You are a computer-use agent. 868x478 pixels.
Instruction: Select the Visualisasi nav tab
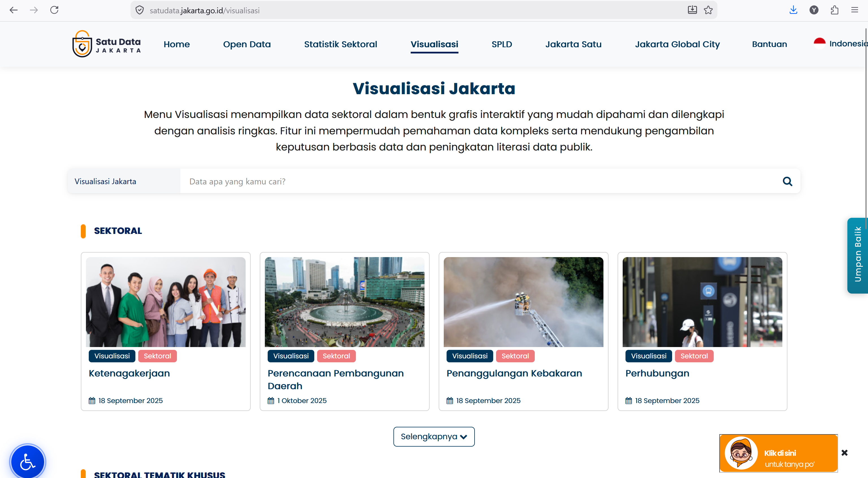coord(434,44)
